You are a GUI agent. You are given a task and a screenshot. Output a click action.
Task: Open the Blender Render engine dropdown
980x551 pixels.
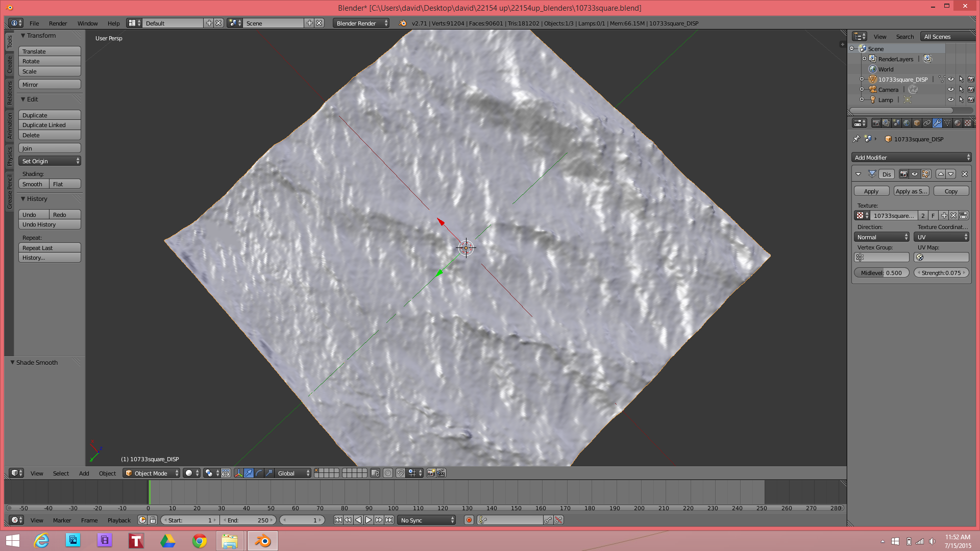[361, 23]
